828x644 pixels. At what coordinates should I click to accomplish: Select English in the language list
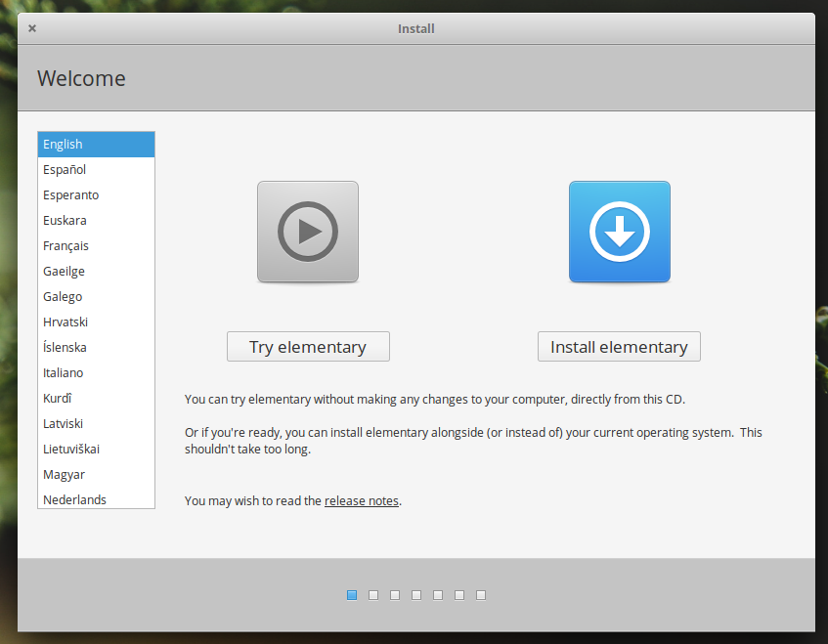tap(96, 144)
